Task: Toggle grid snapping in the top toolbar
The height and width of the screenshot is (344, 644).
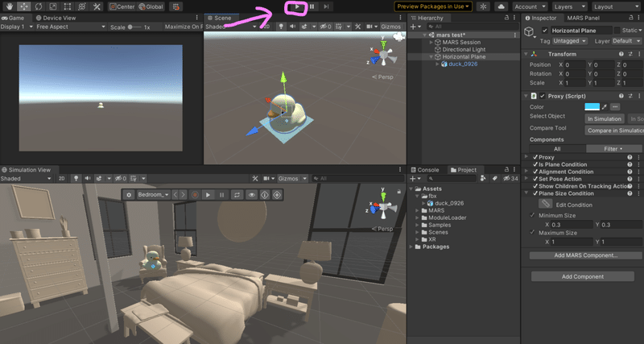Action: (175, 6)
